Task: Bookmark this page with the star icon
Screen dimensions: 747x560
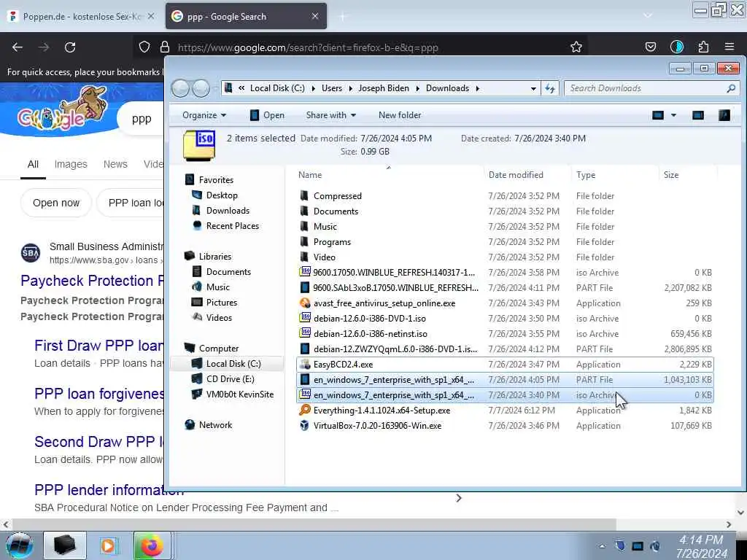Action: point(576,47)
